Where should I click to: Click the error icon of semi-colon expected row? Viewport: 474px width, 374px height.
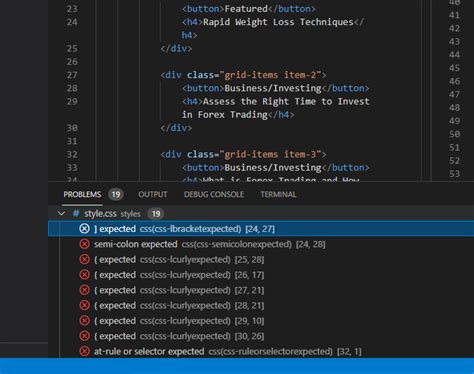84,244
